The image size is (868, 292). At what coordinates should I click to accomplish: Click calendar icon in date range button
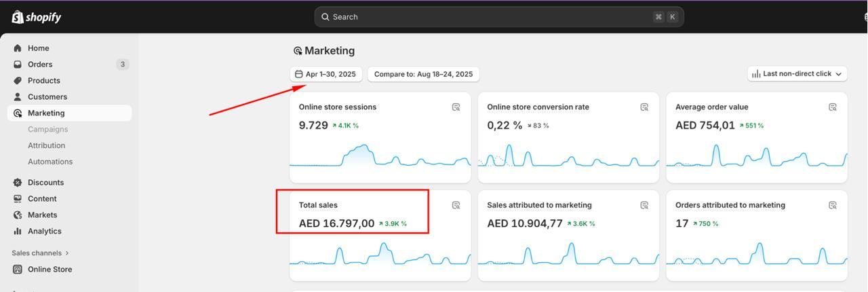tap(299, 74)
